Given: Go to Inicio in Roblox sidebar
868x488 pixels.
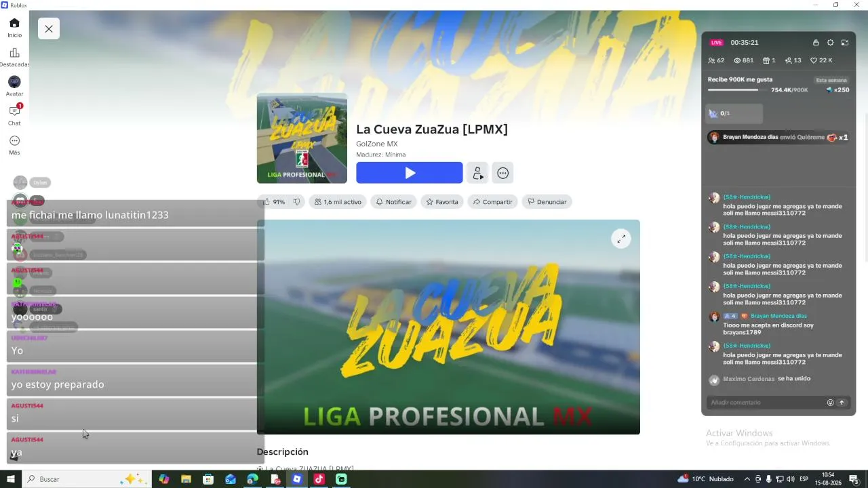Looking at the screenshot, I should 14,27.
